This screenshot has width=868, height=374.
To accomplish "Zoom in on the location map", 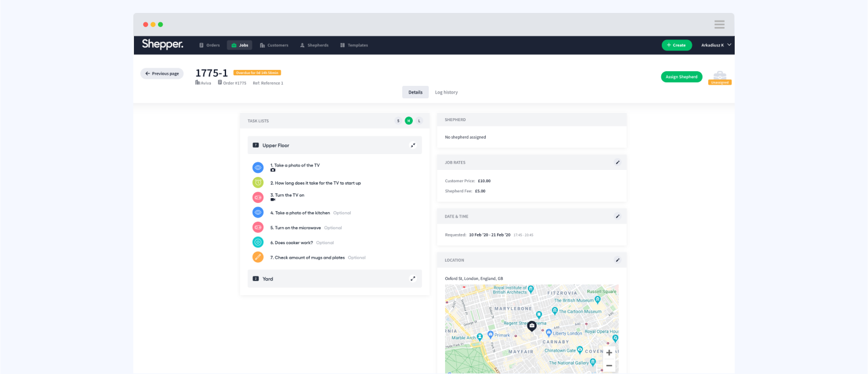I will [609, 352].
